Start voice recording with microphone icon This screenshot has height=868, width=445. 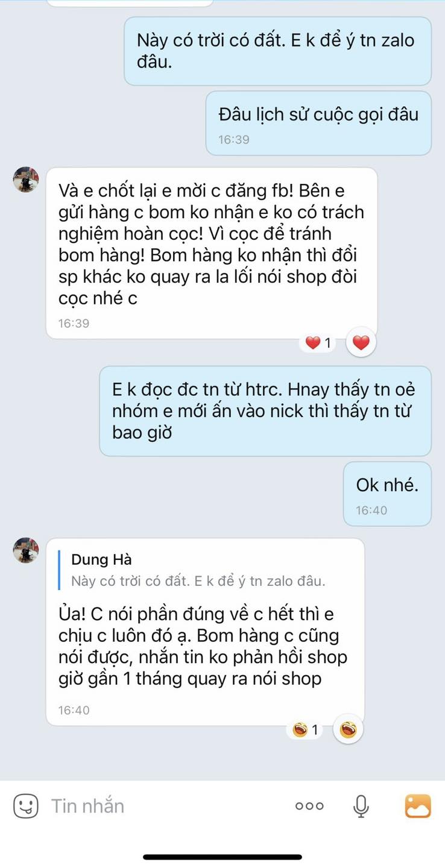[361, 806]
